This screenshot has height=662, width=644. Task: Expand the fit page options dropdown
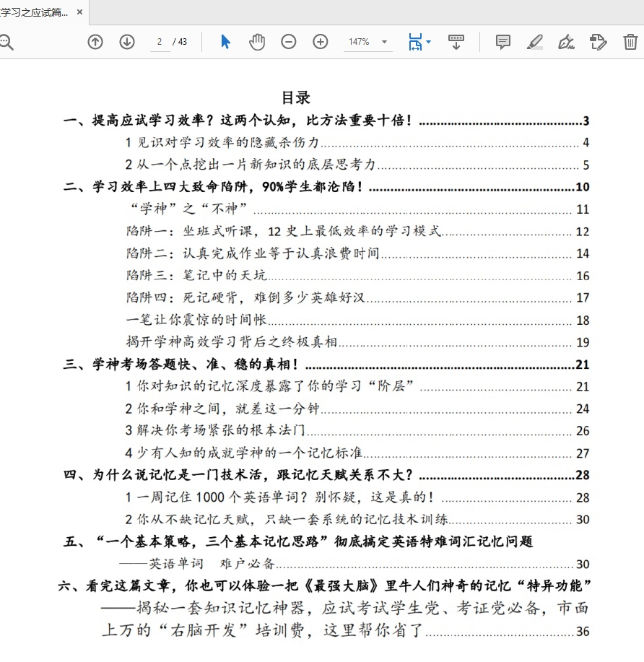(x=419, y=42)
